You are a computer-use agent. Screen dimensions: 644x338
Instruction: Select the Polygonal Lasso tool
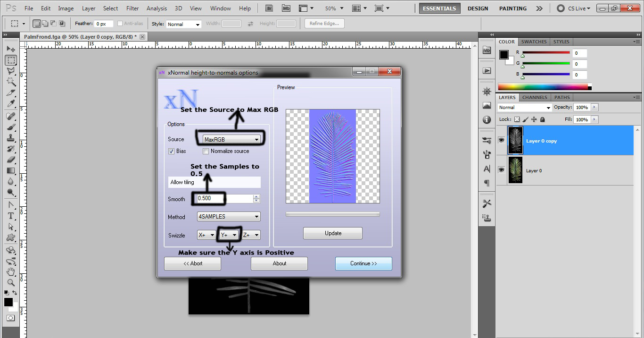[11, 71]
